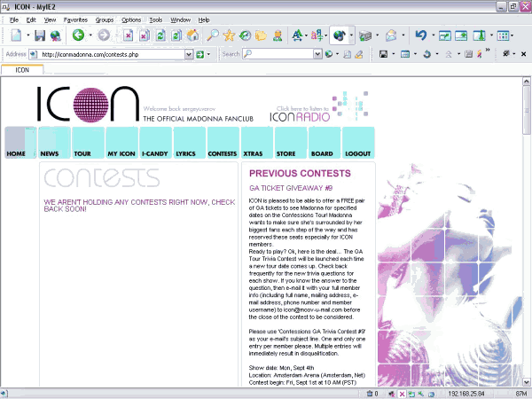Click the Home house icon

[192, 35]
